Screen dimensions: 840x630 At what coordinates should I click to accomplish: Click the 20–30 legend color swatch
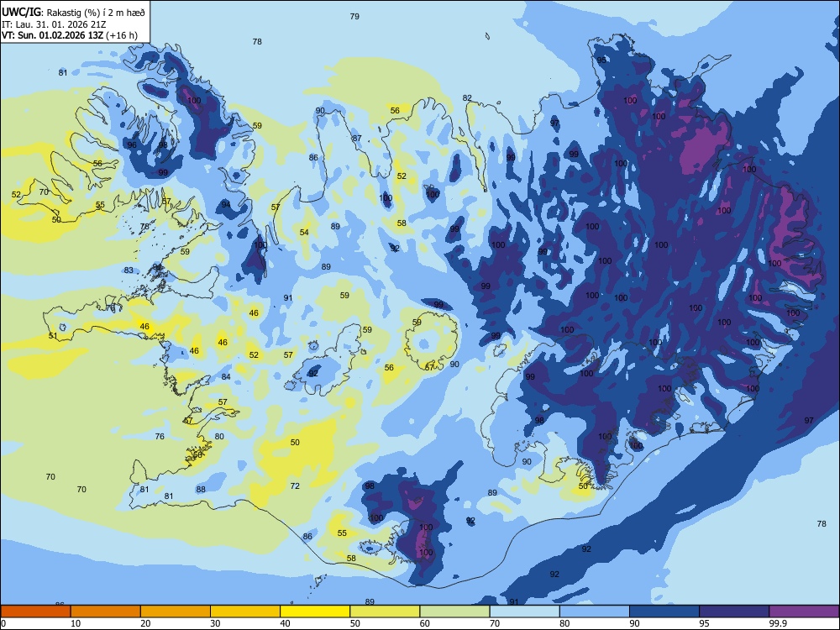click(x=176, y=612)
